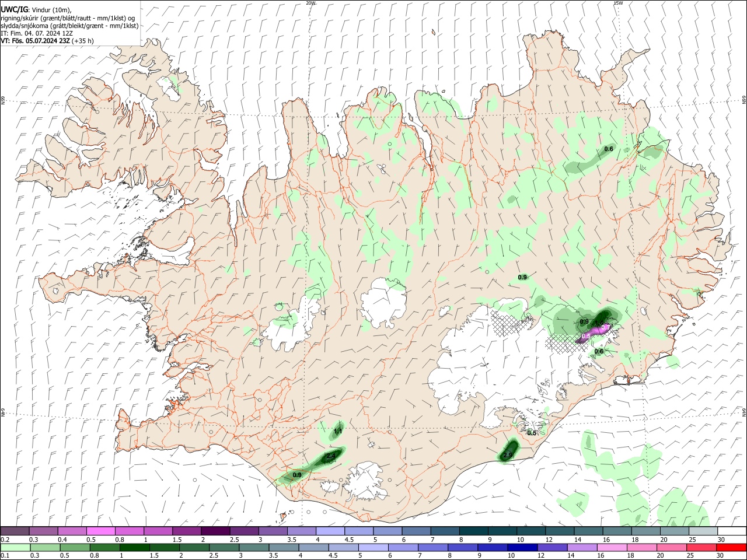Select the dusky purple 0.2 snow swatch
747x560 pixels.
(x=15, y=531)
